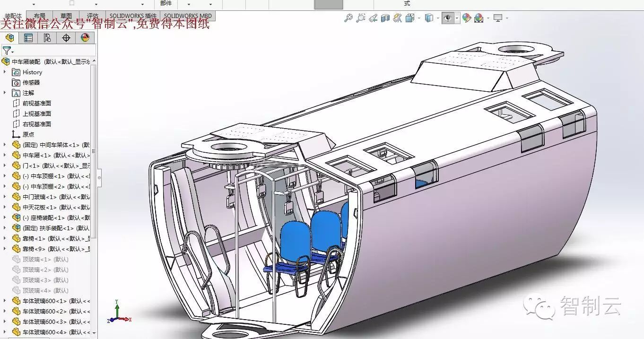The height and width of the screenshot is (339, 644).
Task: Expand the 扶手装配<1> subassembly arrow
Action: tap(5, 228)
